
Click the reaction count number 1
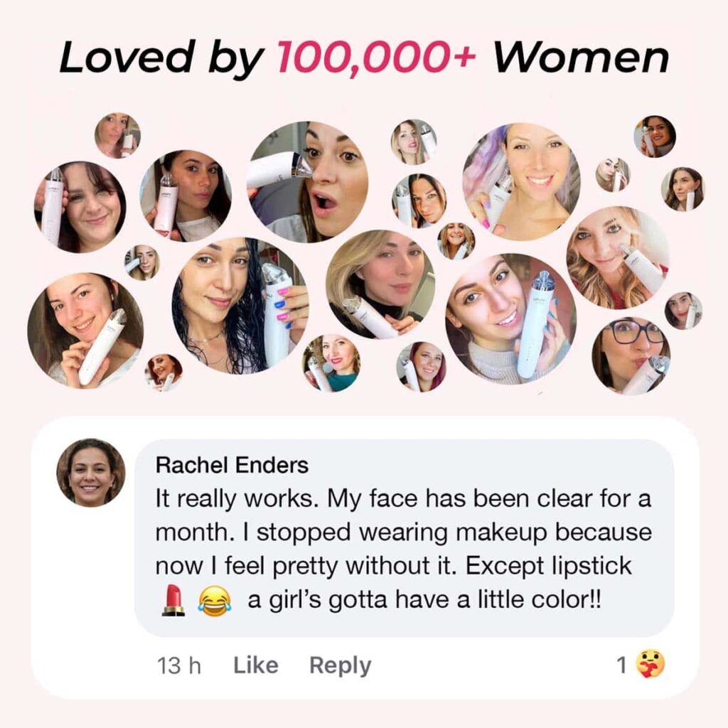pos(621,665)
